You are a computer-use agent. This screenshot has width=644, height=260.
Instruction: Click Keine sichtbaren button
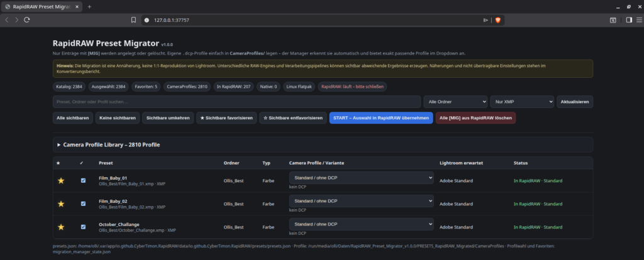coord(118,118)
